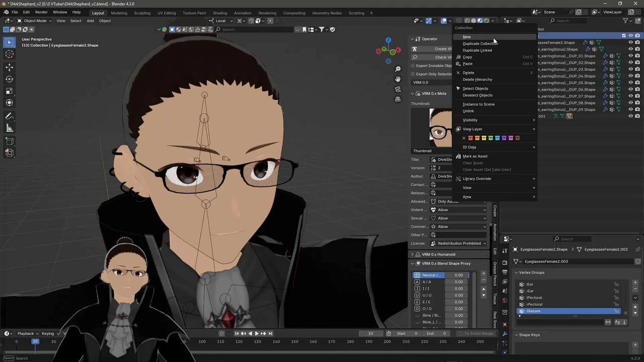This screenshot has height=362, width=644.
Task: Open the Violent usage Allow dropdown
Action: pos(459,210)
